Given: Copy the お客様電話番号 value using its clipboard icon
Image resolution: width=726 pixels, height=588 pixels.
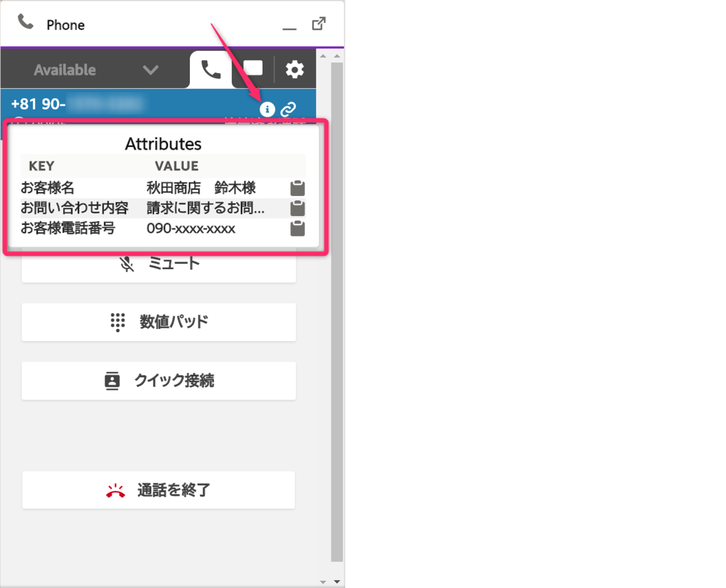Looking at the screenshot, I should (x=297, y=229).
